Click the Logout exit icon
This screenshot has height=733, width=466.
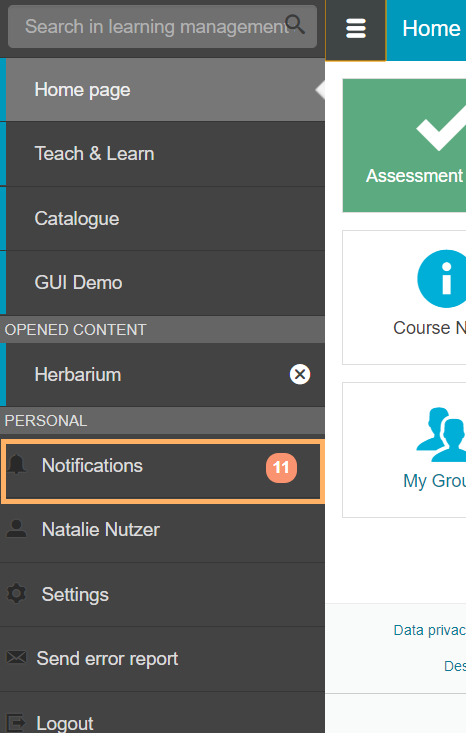[16, 722]
